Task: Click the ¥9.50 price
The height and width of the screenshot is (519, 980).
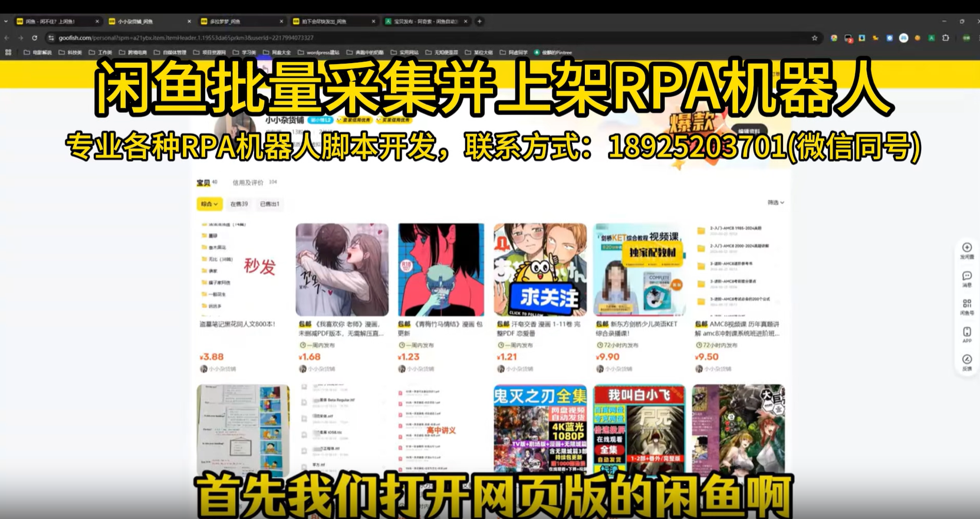Action: coord(707,357)
